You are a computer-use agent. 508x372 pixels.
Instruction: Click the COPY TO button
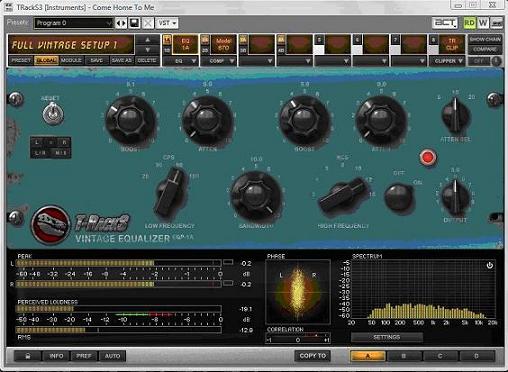tap(312, 356)
